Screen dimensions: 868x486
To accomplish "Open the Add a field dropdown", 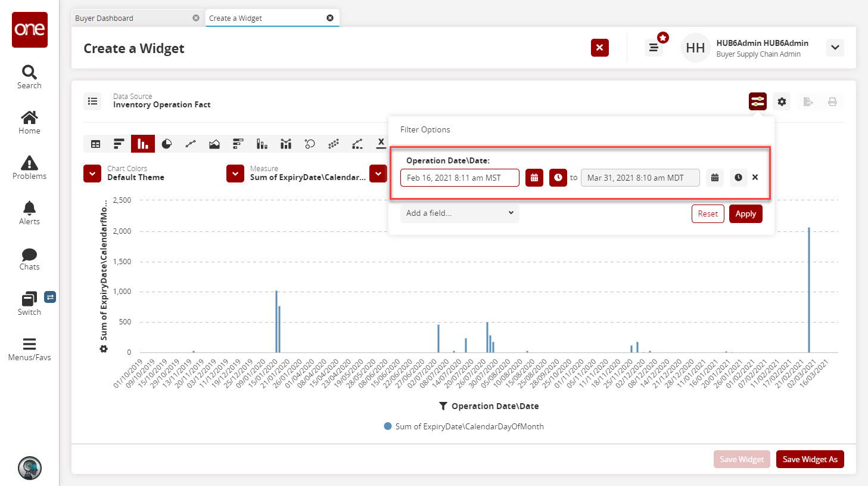I will [460, 213].
